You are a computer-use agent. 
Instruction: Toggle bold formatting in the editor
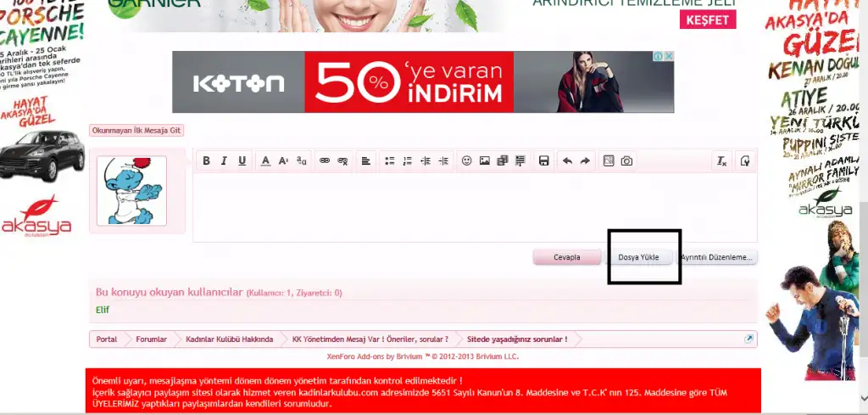206,160
